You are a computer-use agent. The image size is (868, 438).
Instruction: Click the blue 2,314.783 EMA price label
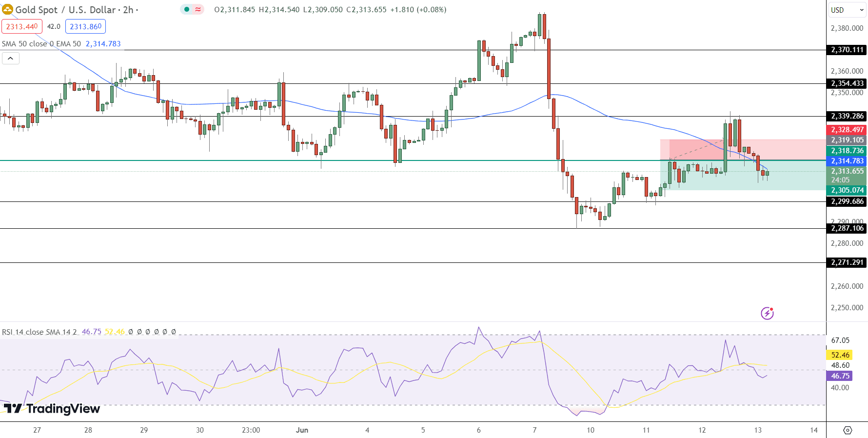tap(847, 161)
